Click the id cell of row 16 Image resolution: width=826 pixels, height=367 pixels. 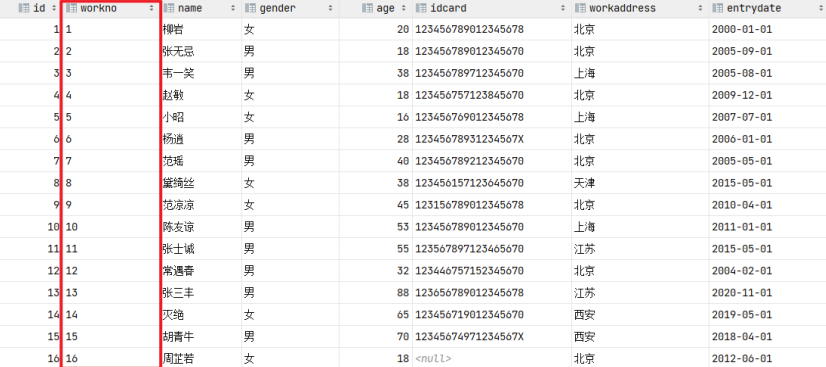pos(53,359)
